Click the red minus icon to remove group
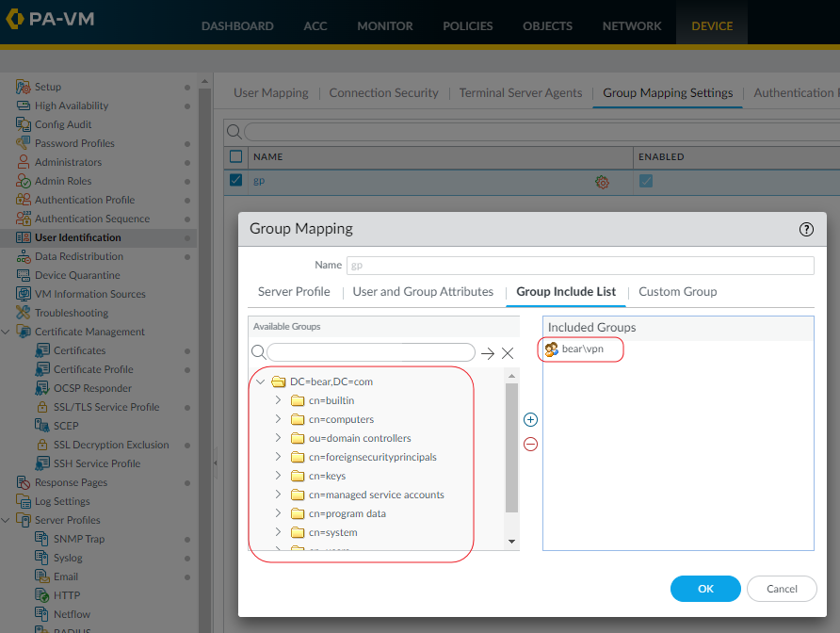This screenshot has height=633, width=840. (x=531, y=445)
